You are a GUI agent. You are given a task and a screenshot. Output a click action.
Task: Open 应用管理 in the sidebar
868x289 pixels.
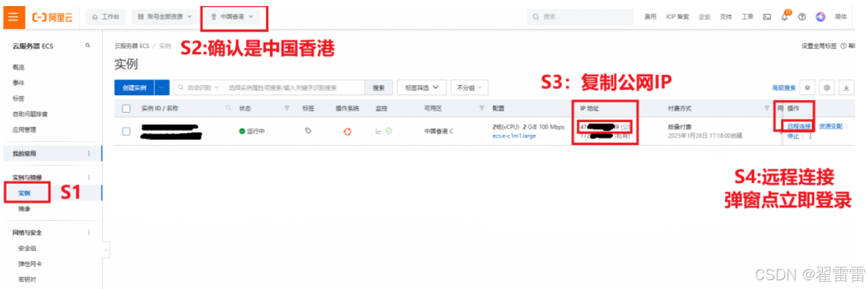(24, 129)
